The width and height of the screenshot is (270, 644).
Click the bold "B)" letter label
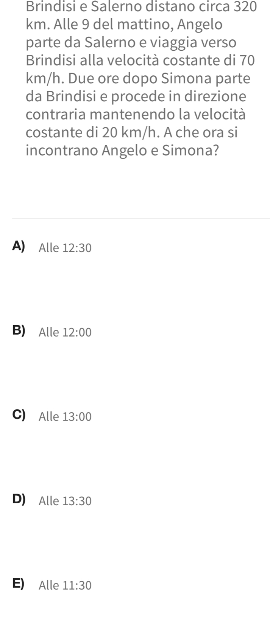(19, 331)
